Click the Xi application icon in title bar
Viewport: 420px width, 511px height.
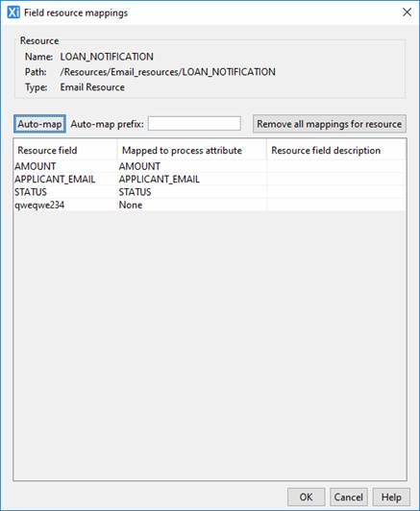[13, 12]
